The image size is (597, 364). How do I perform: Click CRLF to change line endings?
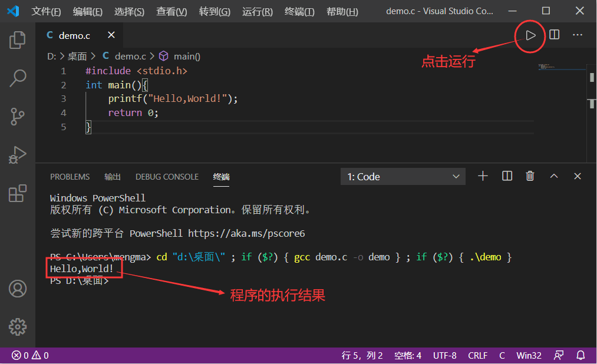click(x=477, y=355)
